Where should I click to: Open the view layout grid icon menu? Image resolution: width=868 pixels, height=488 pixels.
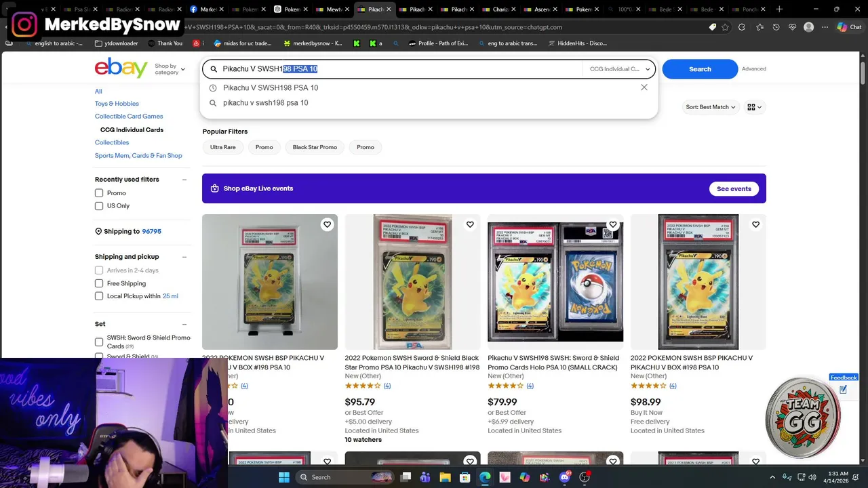[754, 107]
